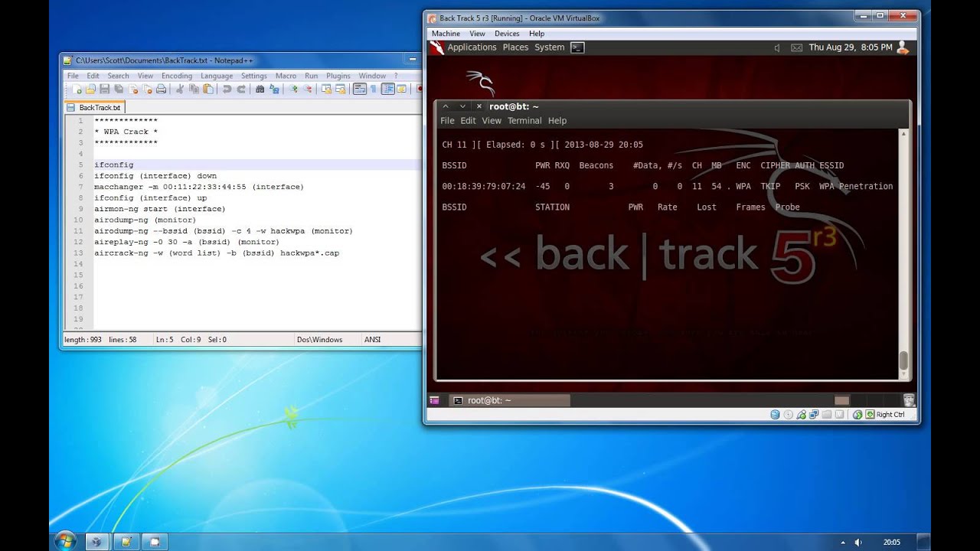Click the Save icon in Notepad++ toolbar
Viewport: 980px width, 551px height.
(x=104, y=89)
